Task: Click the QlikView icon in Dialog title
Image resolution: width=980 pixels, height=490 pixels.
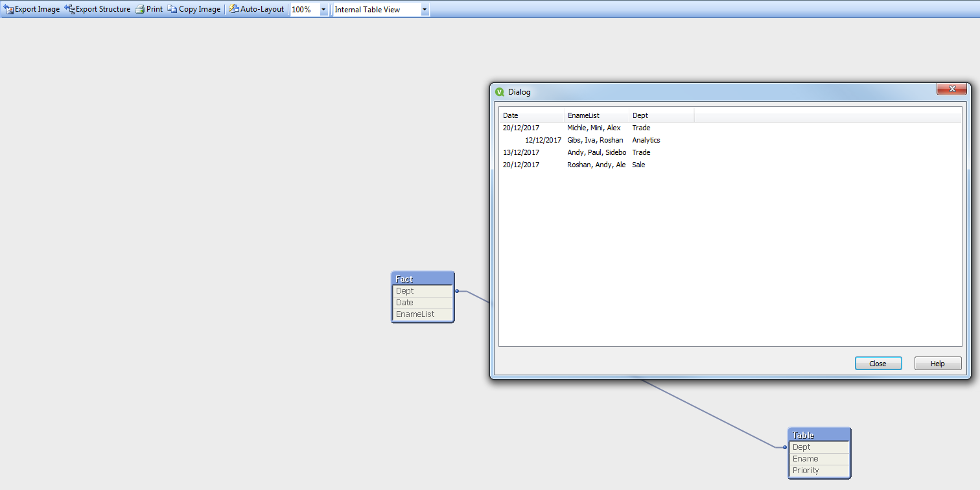Action: pyautogui.click(x=500, y=92)
